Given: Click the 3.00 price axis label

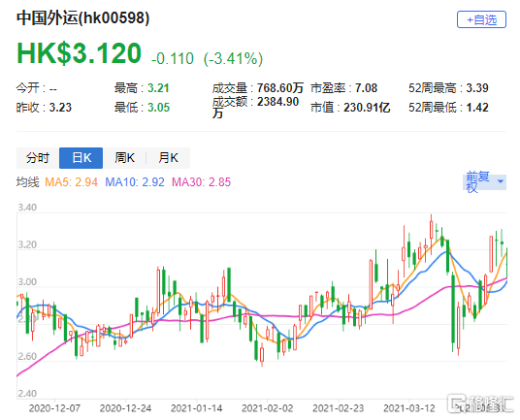Looking at the screenshot, I should [27, 282].
